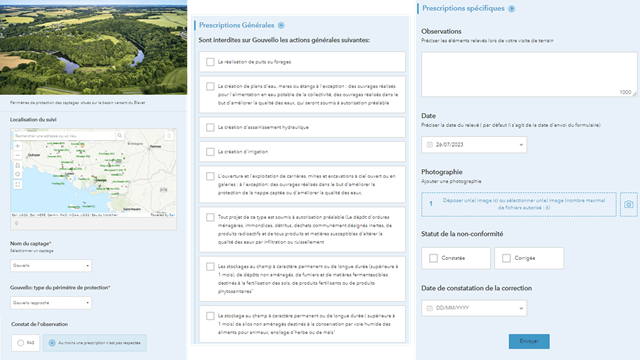The width and height of the screenshot is (640, 360).
Task: Tick the Corrigée status checkbox
Action: 507,258
